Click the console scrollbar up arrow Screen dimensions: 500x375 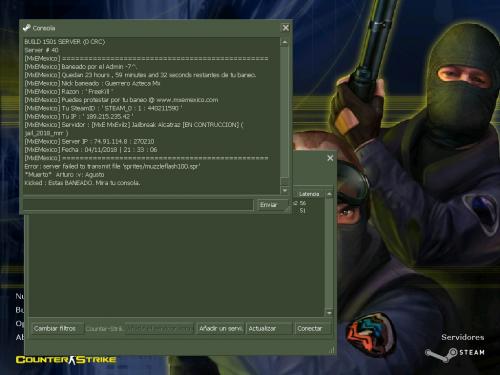(x=284, y=42)
